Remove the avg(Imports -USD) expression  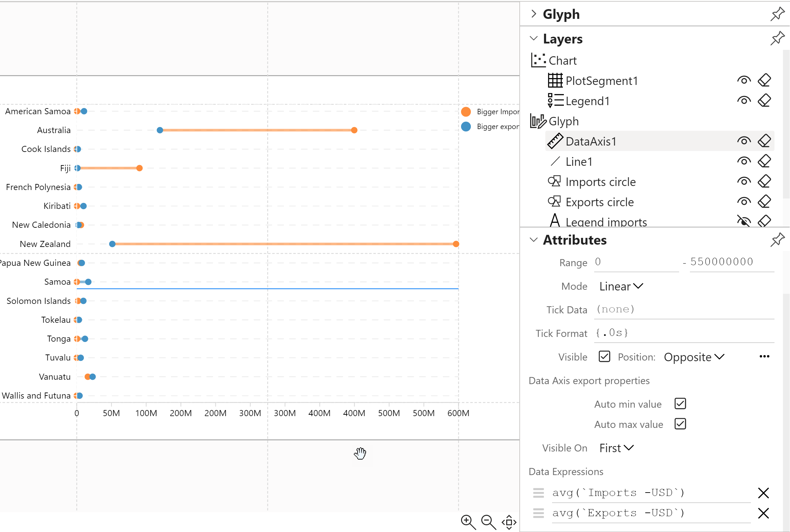pos(764,493)
